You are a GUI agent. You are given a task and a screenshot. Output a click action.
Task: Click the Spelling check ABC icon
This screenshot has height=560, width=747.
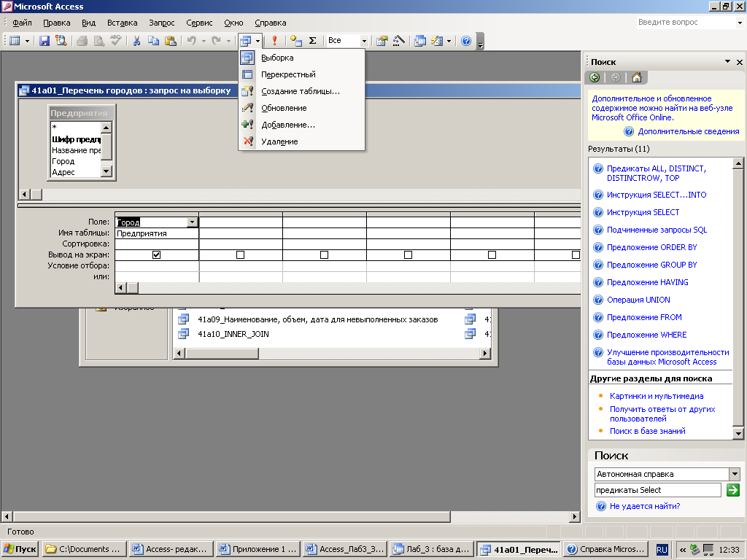point(116,41)
